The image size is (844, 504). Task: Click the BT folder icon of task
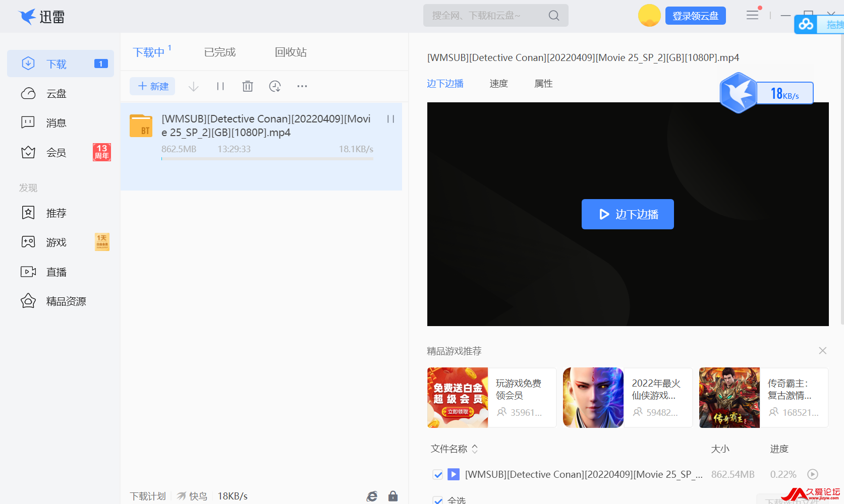141,125
